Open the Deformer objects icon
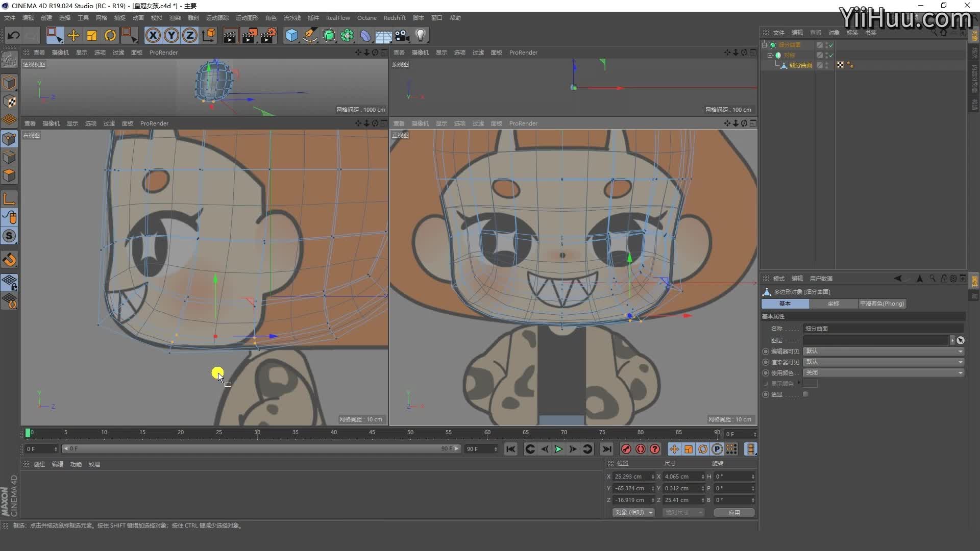 point(365,35)
